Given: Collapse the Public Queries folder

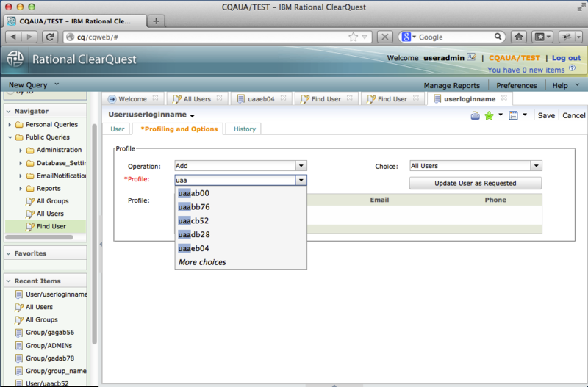Looking at the screenshot, I should 10,137.
